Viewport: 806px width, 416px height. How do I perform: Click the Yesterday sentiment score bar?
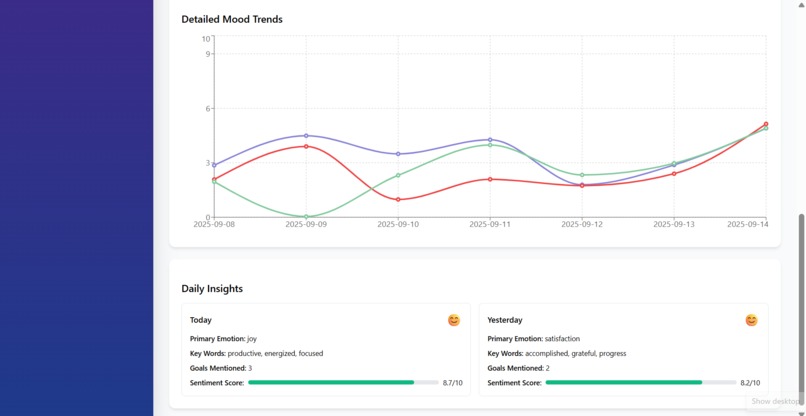tap(641, 383)
